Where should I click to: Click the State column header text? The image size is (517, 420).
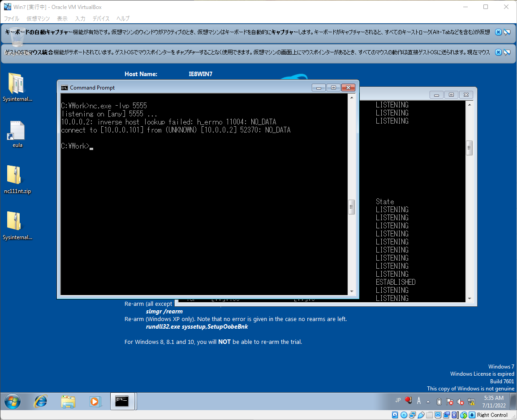tap(385, 201)
